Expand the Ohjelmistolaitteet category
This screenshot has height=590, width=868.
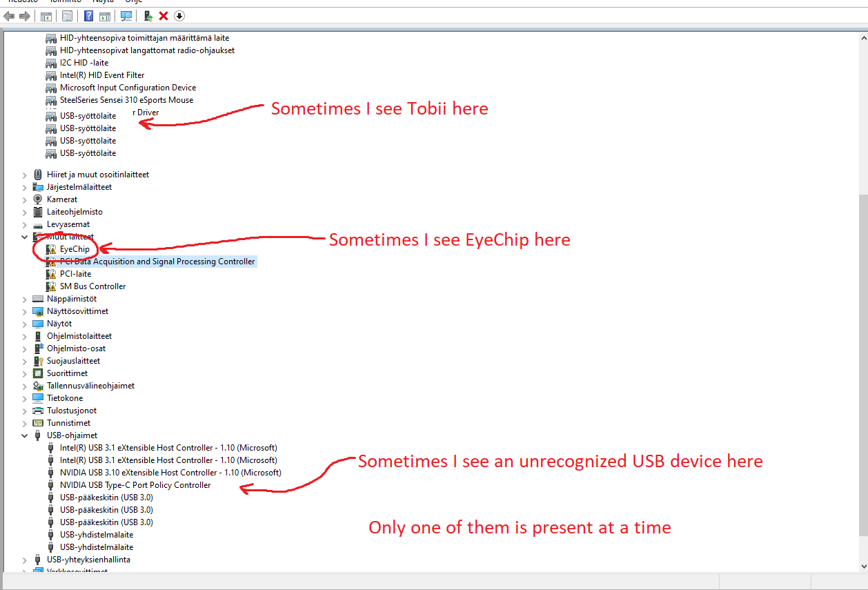click(x=25, y=336)
